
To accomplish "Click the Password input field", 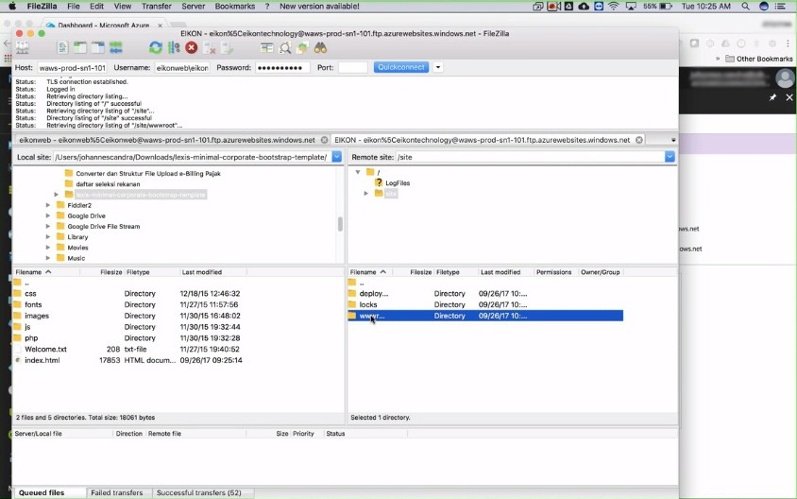I will pyautogui.click(x=282, y=68).
